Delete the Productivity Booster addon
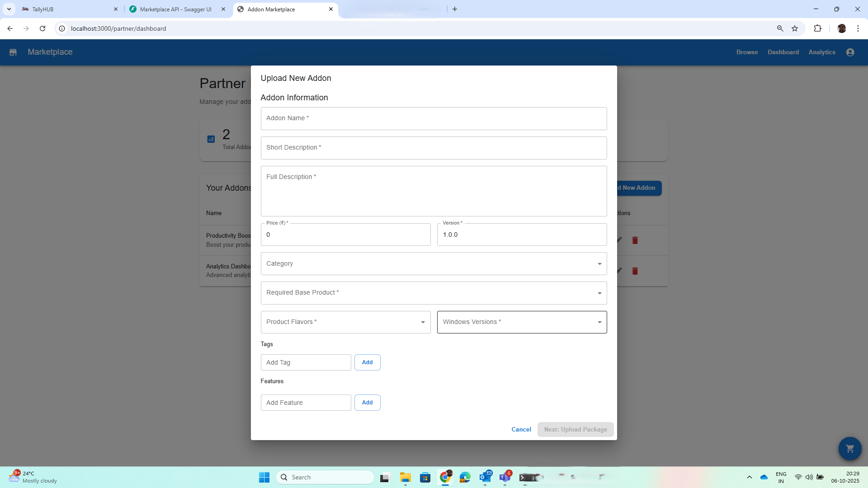This screenshot has width=868, height=488. [635, 240]
